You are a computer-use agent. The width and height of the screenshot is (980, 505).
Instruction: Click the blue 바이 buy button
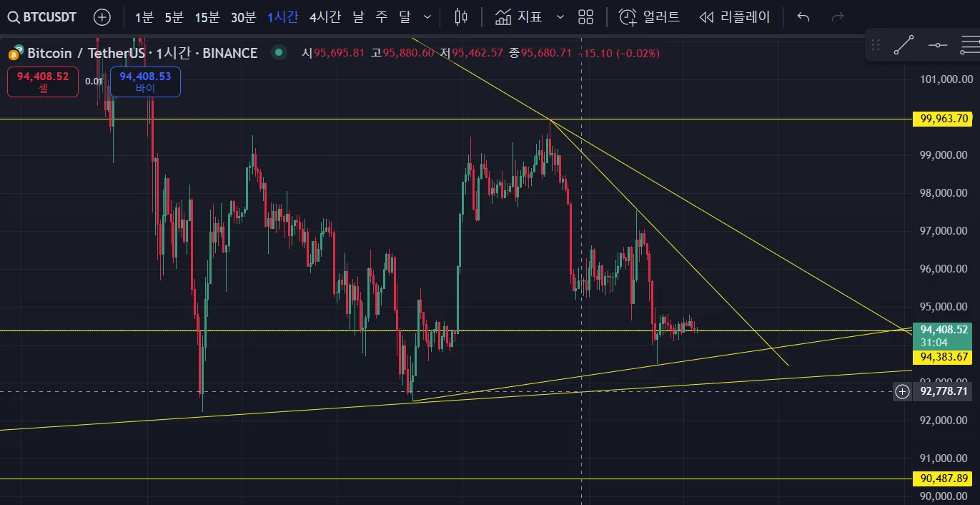point(145,82)
